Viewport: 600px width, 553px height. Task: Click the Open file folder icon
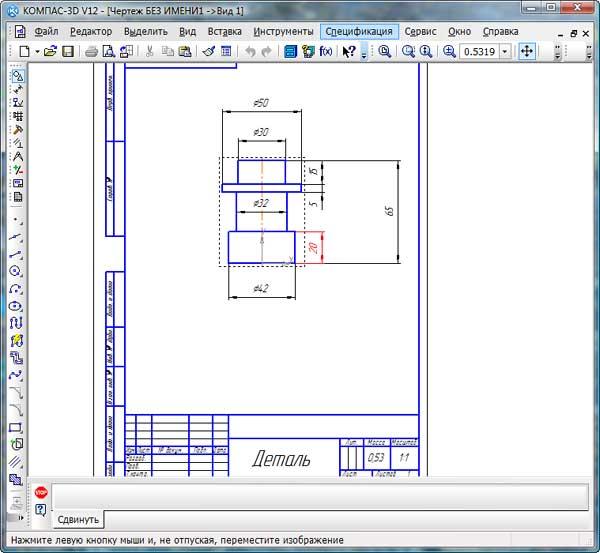pyautogui.click(x=50, y=51)
